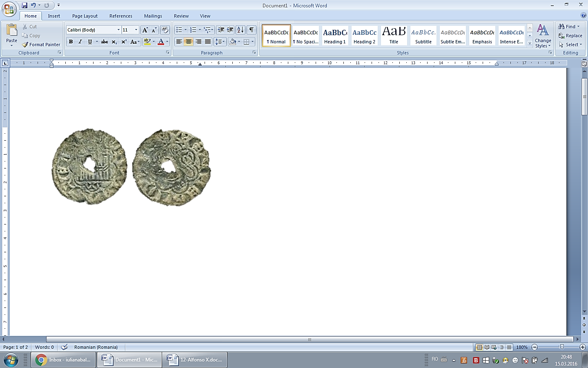Click the Grow Font icon
588x368 pixels.
[145, 30]
